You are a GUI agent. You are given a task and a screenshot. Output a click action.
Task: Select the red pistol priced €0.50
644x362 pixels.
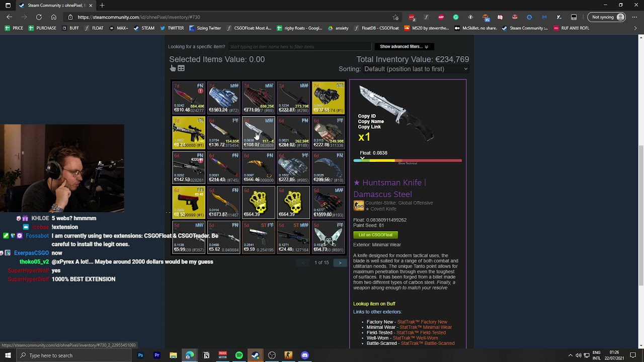point(189,203)
